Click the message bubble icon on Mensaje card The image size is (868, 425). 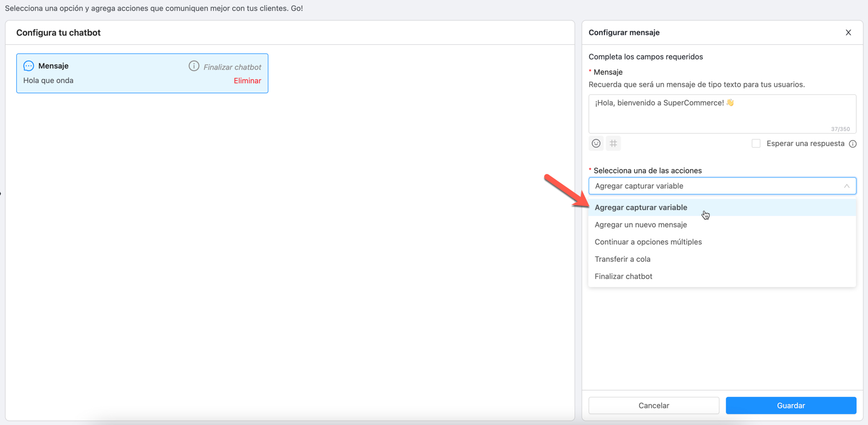29,66
